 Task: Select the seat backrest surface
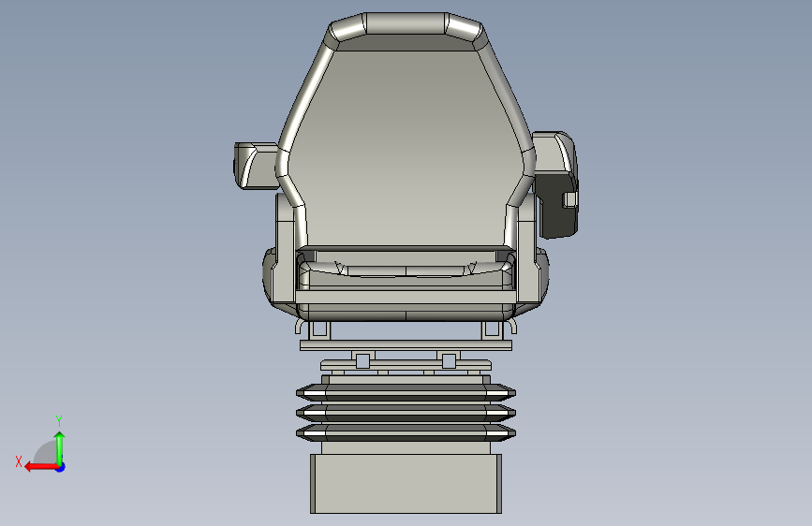click(x=406, y=148)
